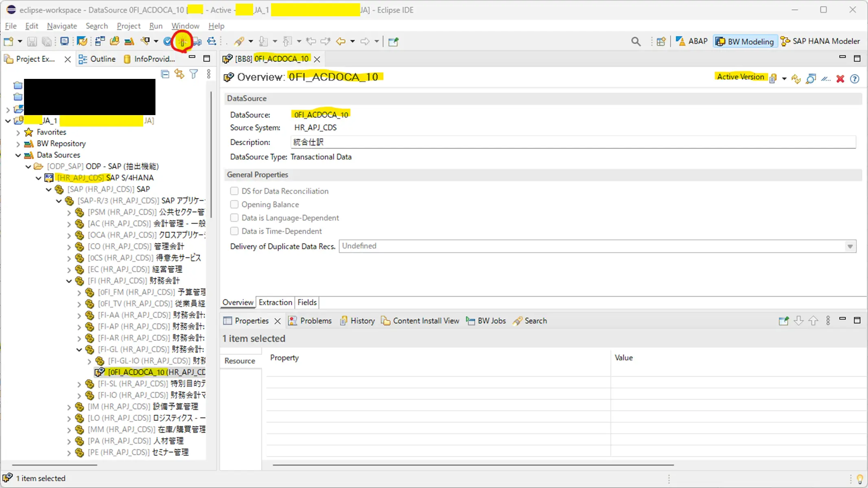Screen dimensions: 868x488
Task: Switch to the Extraction tab
Action: click(x=275, y=303)
